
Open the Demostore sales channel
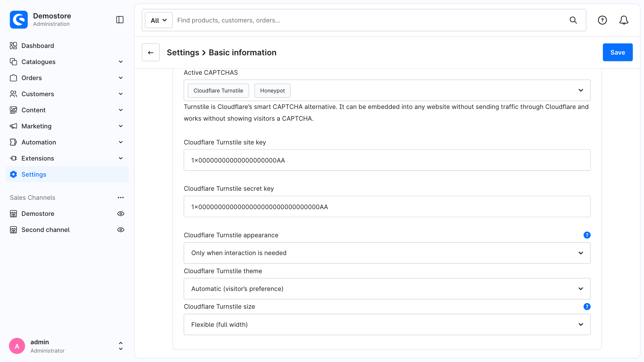[x=38, y=214]
